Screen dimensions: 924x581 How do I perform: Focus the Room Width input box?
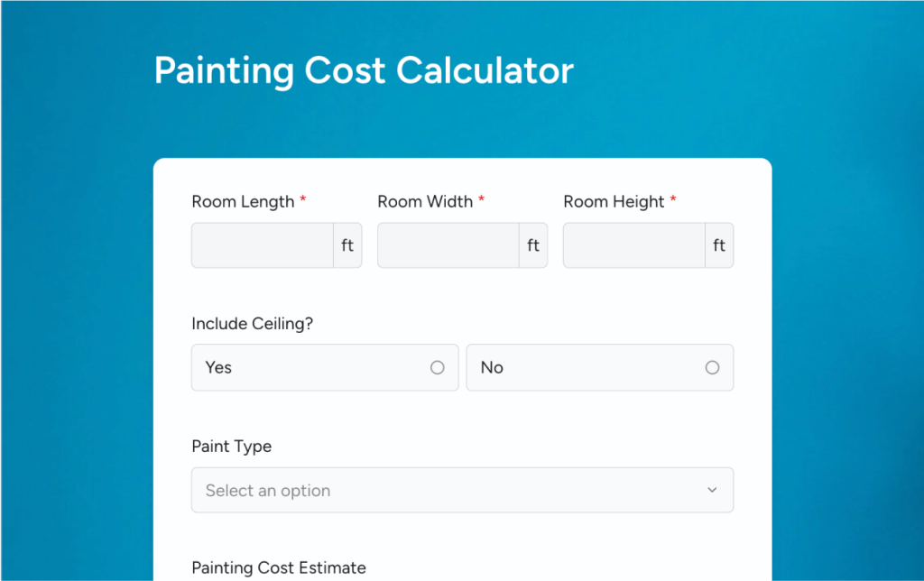click(x=448, y=244)
